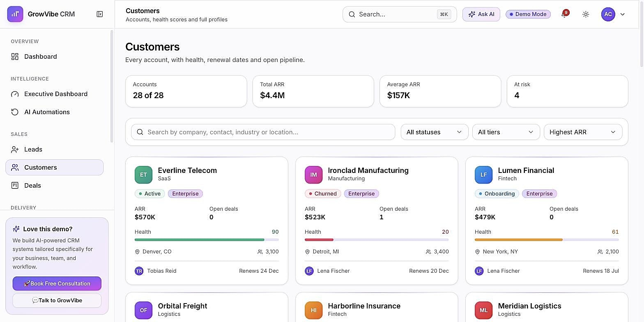Open the Leads page

[x=55, y=149]
